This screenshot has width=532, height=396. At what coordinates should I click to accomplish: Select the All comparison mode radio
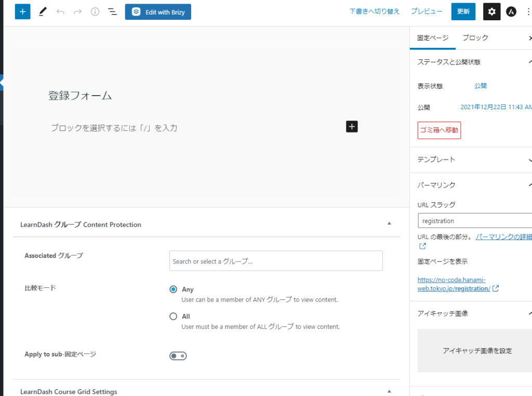point(174,316)
